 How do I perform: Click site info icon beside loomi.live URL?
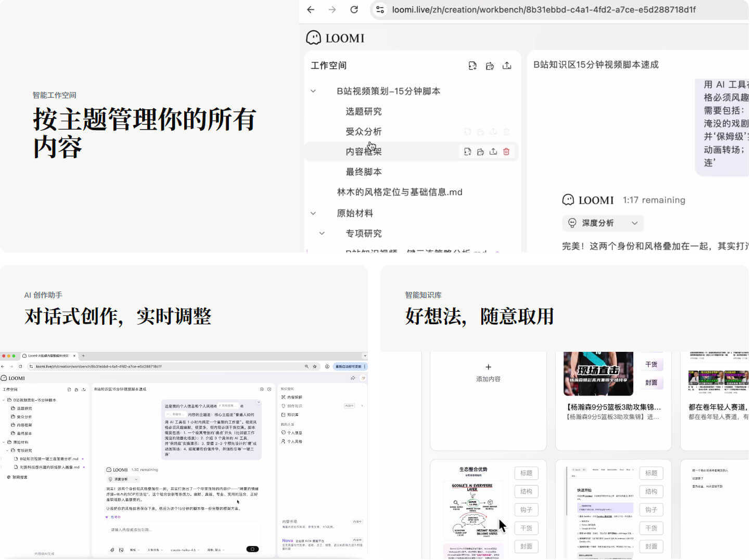(x=380, y=9)
